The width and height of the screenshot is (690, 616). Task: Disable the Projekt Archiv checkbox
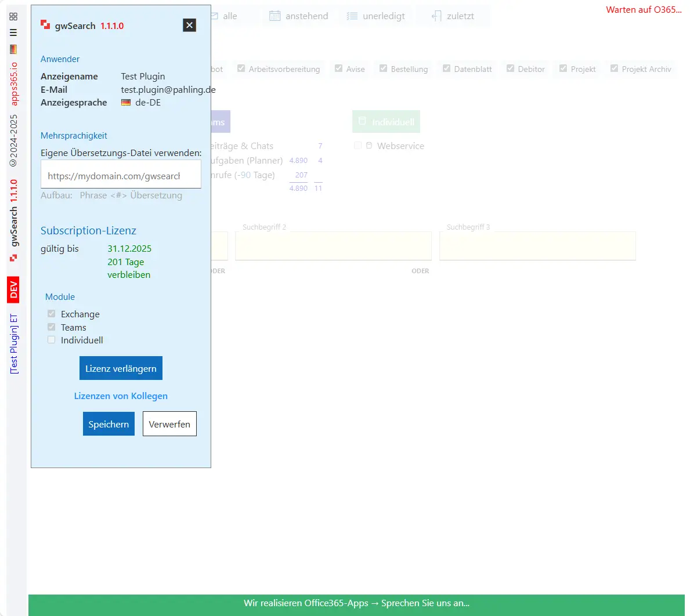pyautogui.click(x=615, y=68)
